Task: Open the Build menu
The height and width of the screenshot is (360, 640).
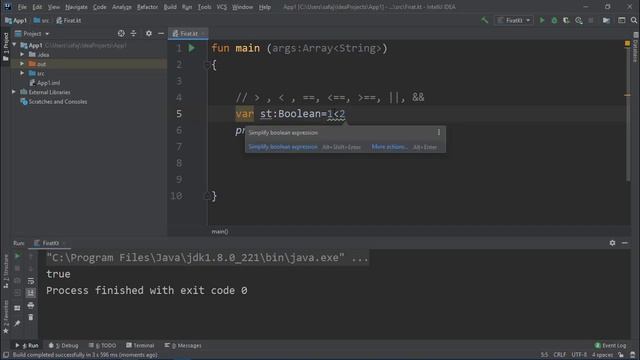Action: [170, 7]
